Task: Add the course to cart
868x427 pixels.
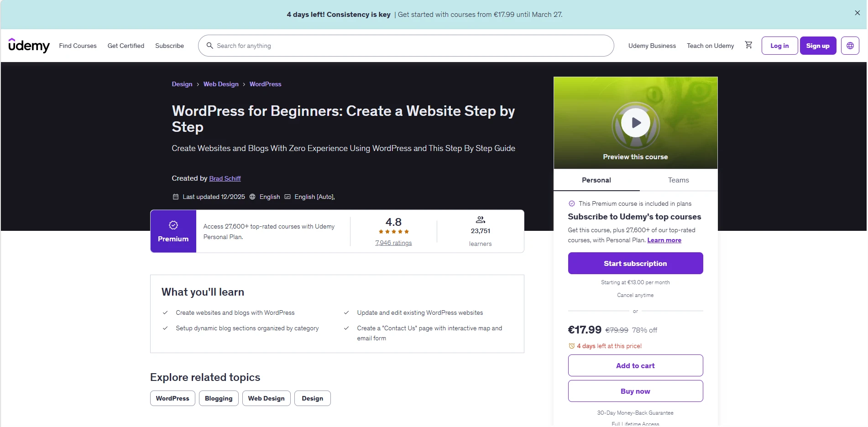Action: tap(635, 365)
